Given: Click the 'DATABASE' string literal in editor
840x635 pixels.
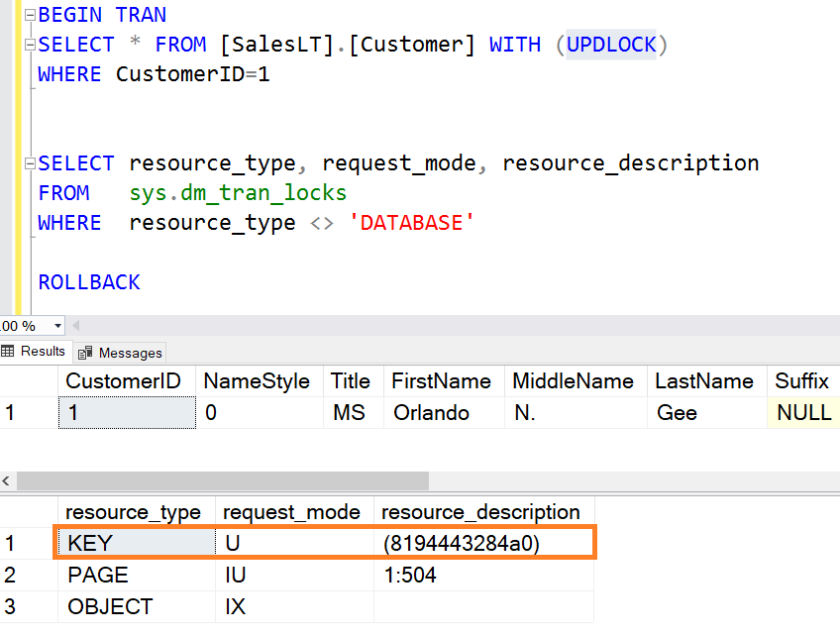Looking at the screenshot, I should [x=411, y=223].
